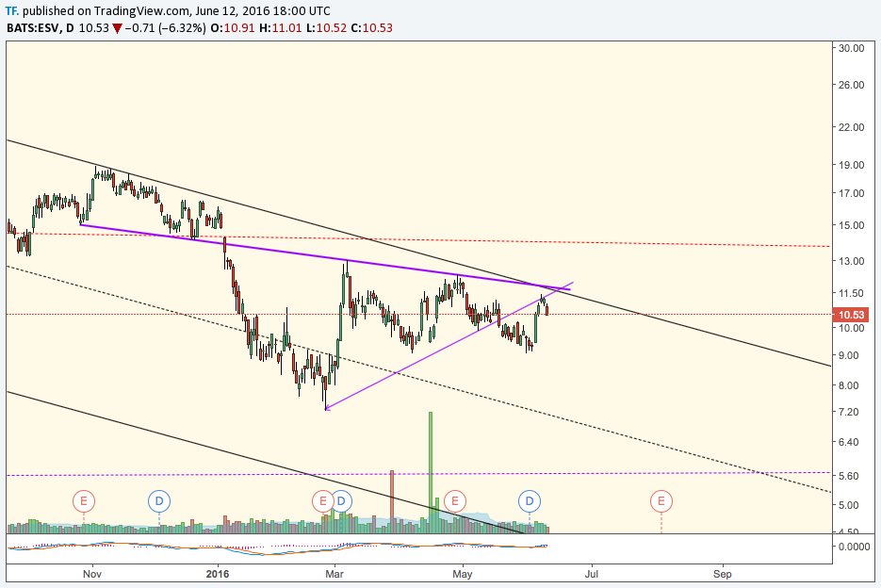Click the 13.00 price axis label
Screen dimensions: 881x588
pos(851,261)
